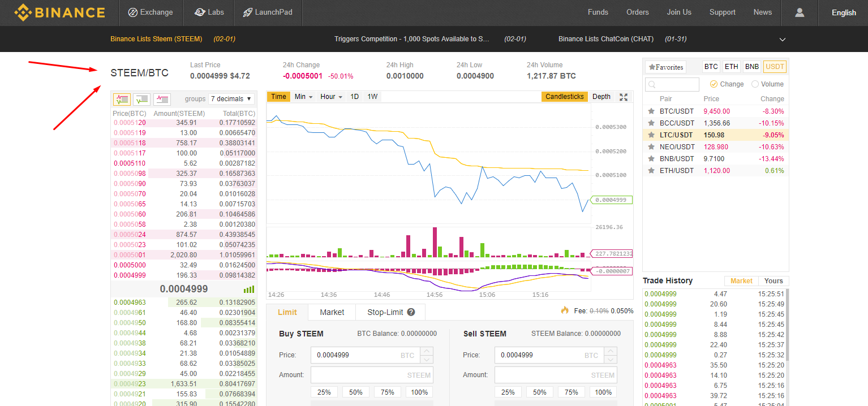
Task: Expand chart to fullscreen
Action: coord(624,97)
